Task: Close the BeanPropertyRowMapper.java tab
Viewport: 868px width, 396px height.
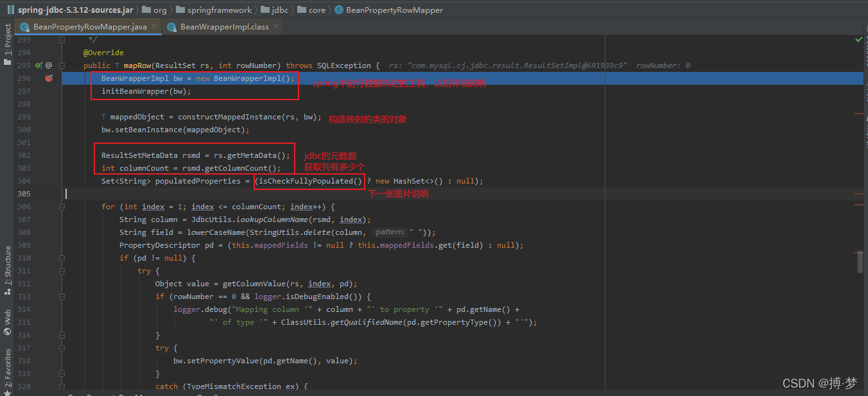Action: (155, 27)
